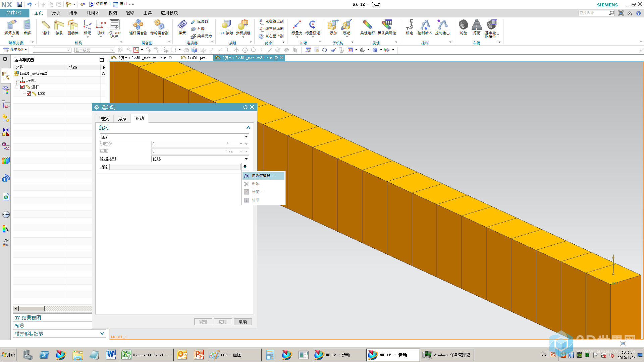Select the 轮胎 tire tool

(464, 27)
